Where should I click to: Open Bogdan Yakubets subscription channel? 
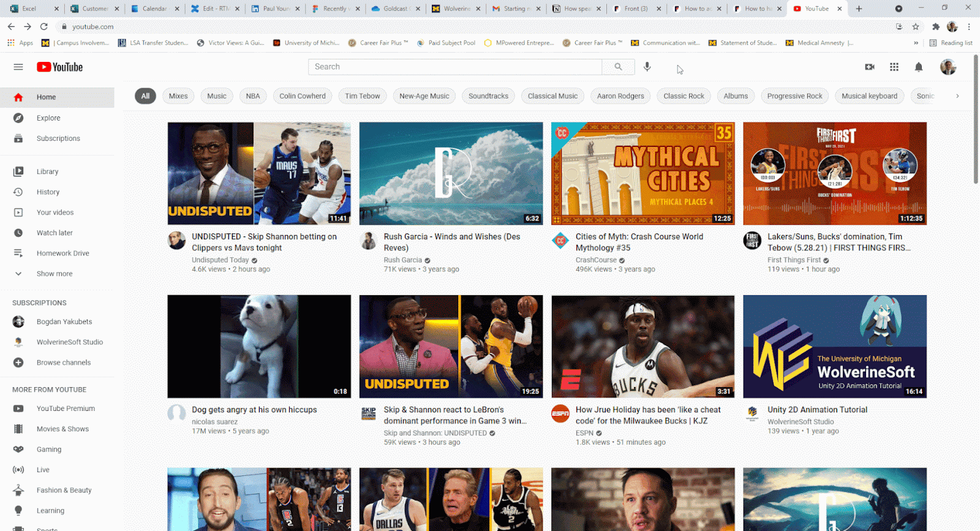coord(57,322)
